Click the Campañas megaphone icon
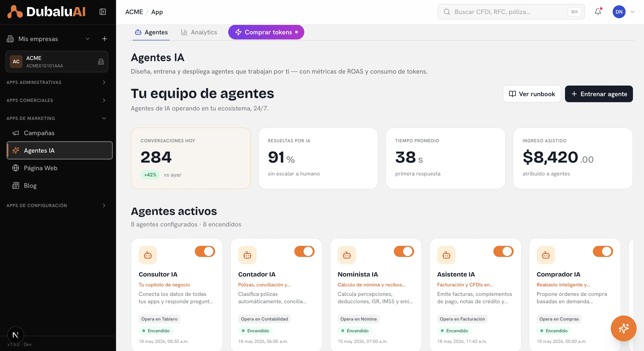The image size is (644, 351). click(16, 133)
